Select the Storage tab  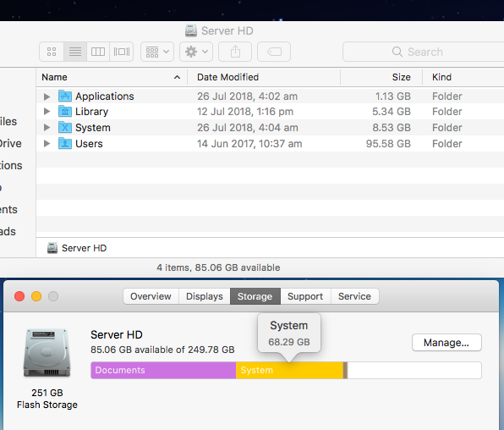[255, 296]
